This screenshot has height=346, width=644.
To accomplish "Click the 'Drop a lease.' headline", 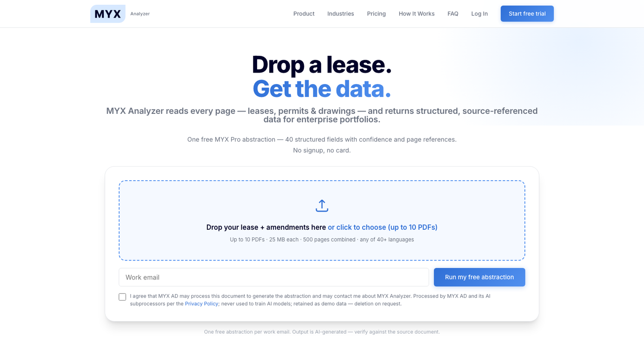I will pyautogui.click(x=322, y=64).
